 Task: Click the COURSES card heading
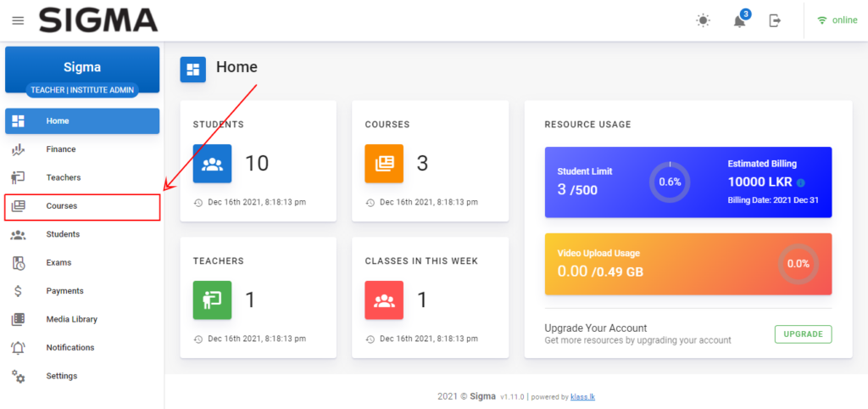[387, 125]
